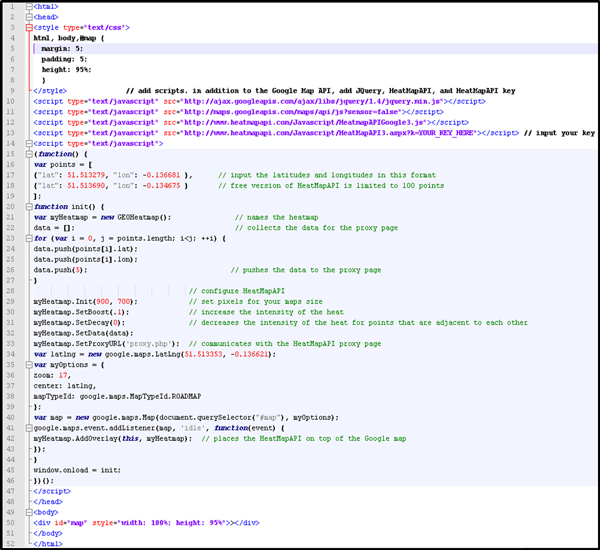
Task: Click the div id="map" line
Action: 146,522
